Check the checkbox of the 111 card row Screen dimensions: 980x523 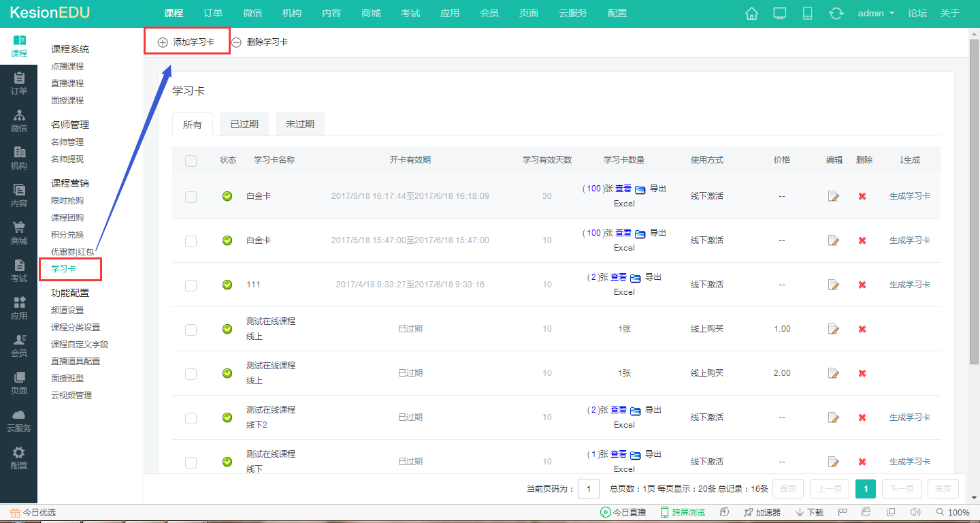pos(191,285)
